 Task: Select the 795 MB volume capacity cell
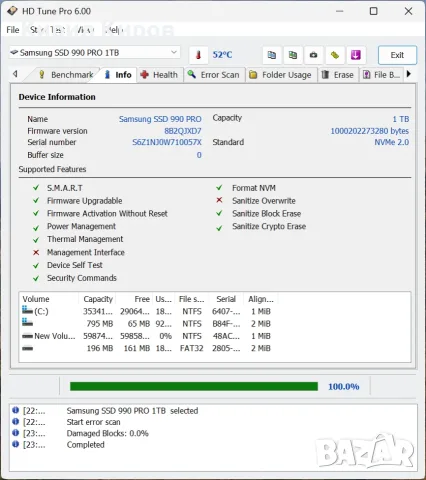click(x=100, y=324)
